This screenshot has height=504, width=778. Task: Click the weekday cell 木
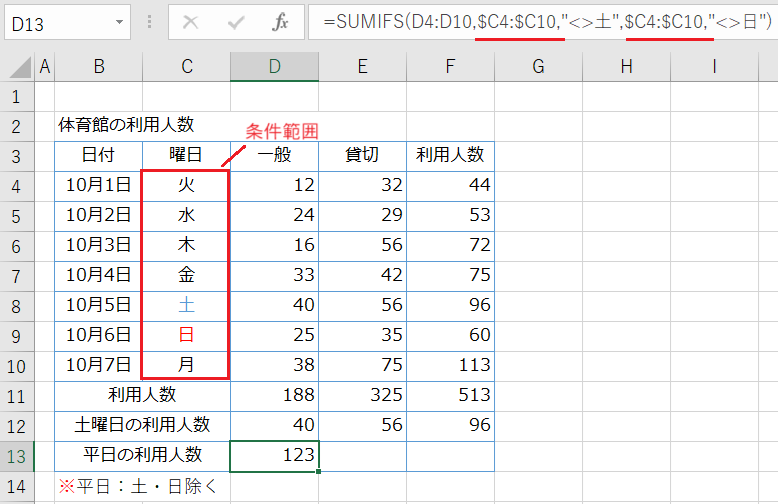[187, 246]
